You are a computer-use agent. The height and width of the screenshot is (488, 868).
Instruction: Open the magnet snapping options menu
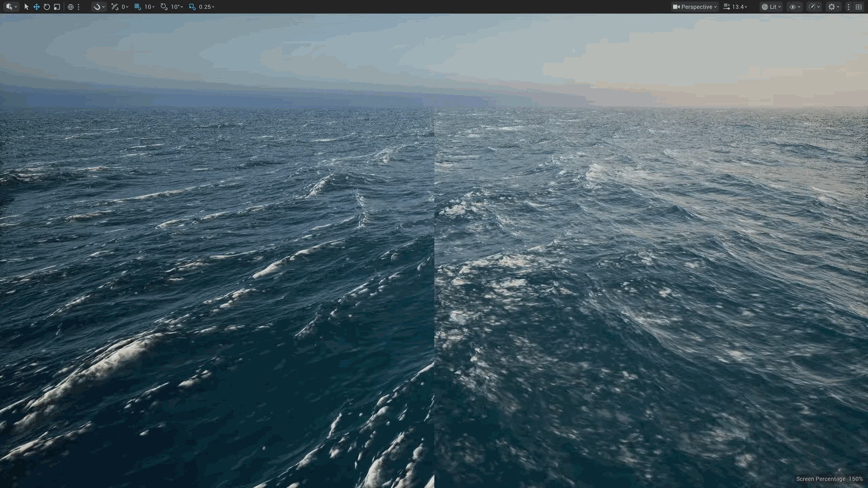click(x=99, y=7)
